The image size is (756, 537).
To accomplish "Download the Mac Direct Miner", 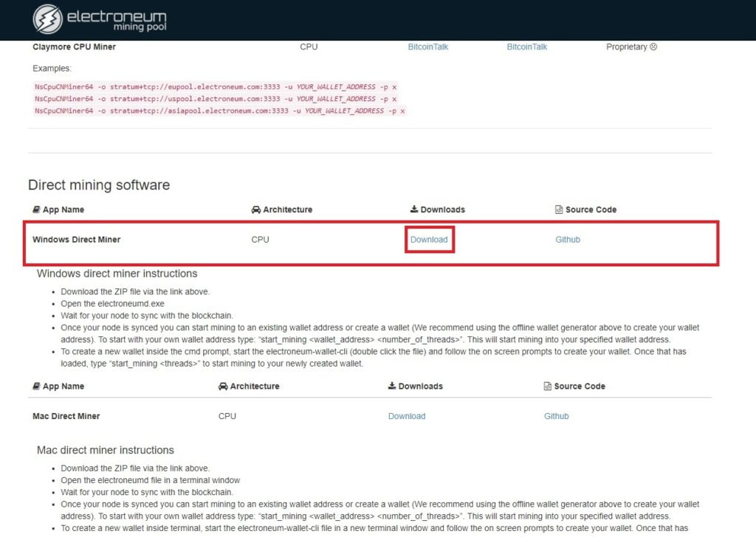I will pos(407,416).
